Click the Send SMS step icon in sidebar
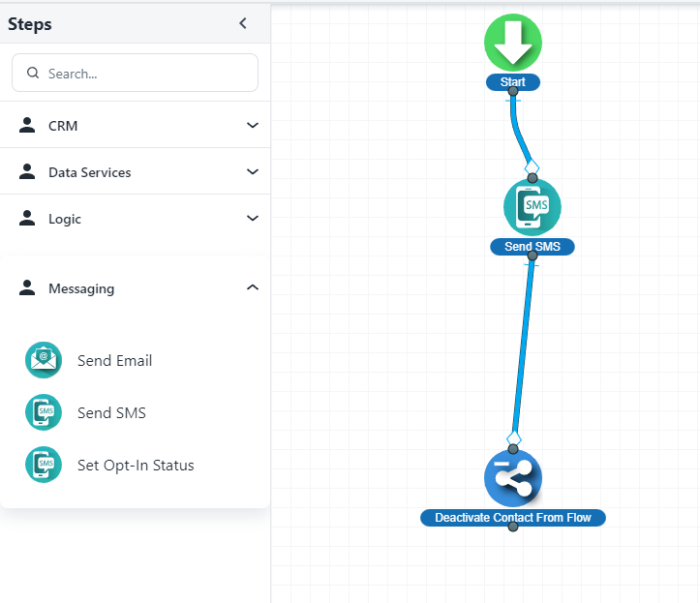The height and width of the screenshot is (603, 700). tap(44, 412)
